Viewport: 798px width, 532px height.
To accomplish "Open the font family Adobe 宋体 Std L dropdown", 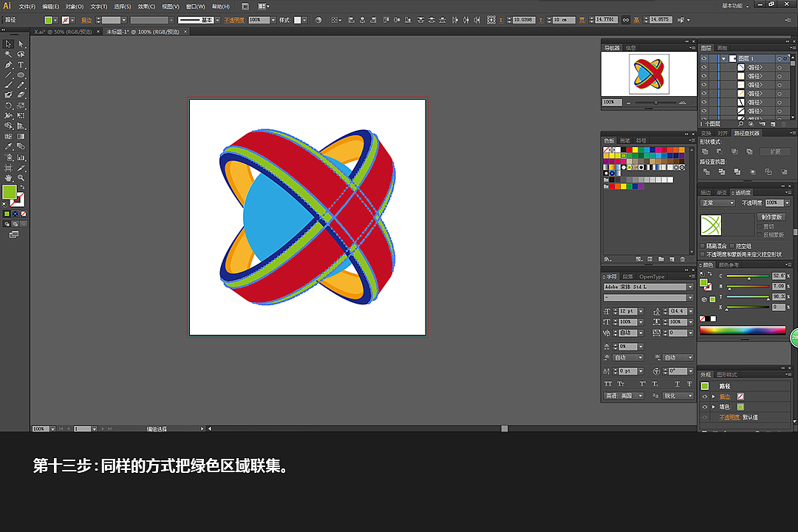I will pyautogui.click(x=690, y=287).
